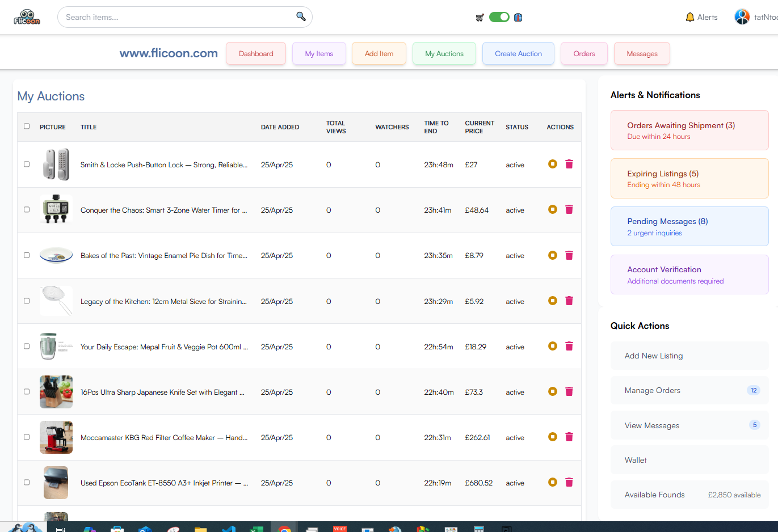Viewport: 778px width, 532px height.
Task: Open the My Items tab
Action: tap(319, 53)
